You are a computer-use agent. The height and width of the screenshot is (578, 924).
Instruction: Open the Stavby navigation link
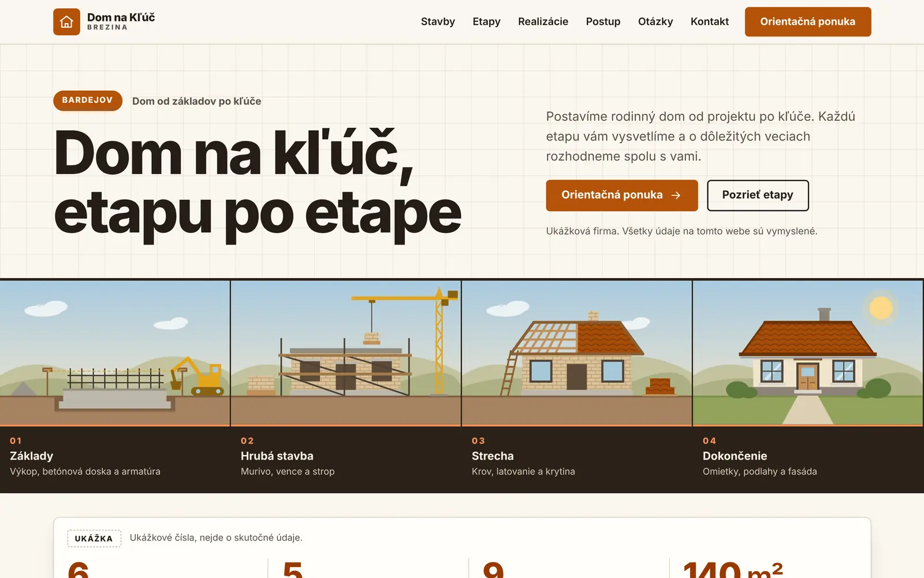(438, 21)
